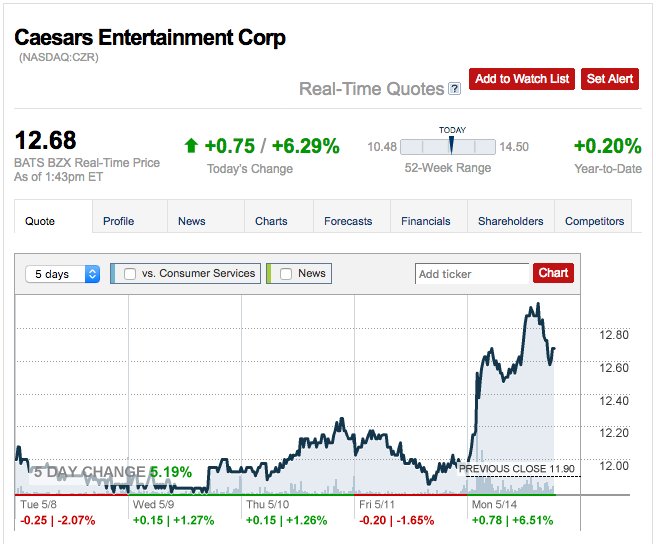Click the 52-week high value 14.50

click(x=514, y=147)
